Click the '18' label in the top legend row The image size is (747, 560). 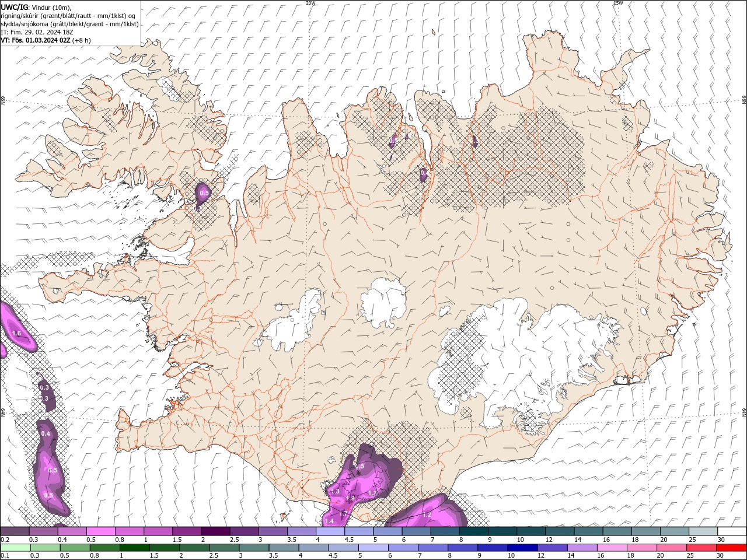(x=634, y=540)
